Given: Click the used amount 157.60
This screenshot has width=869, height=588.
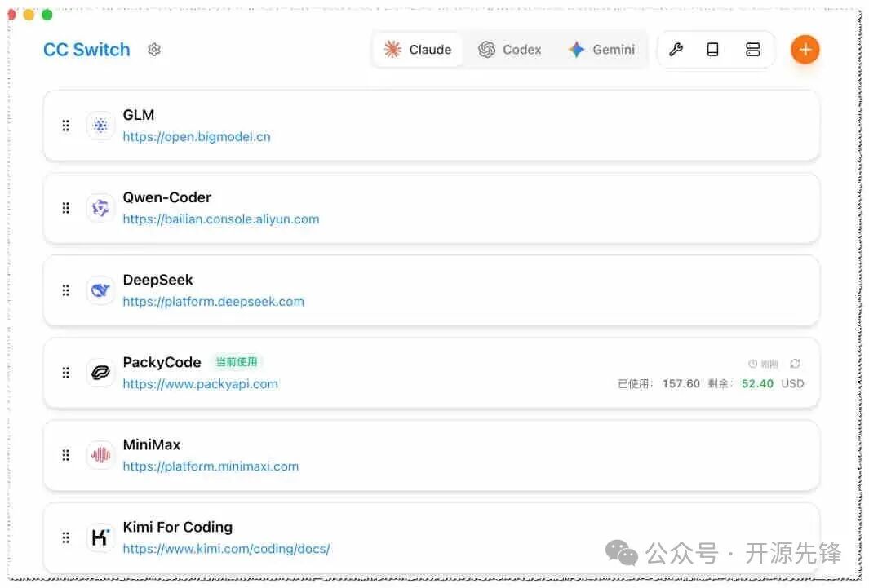Looking at the screenshot, I should (681, 383).
